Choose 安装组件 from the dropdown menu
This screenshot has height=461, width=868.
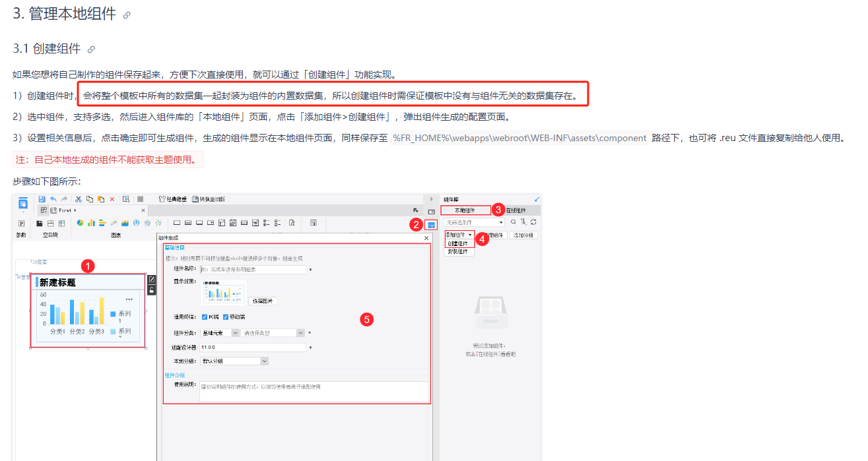coord(458,251)
